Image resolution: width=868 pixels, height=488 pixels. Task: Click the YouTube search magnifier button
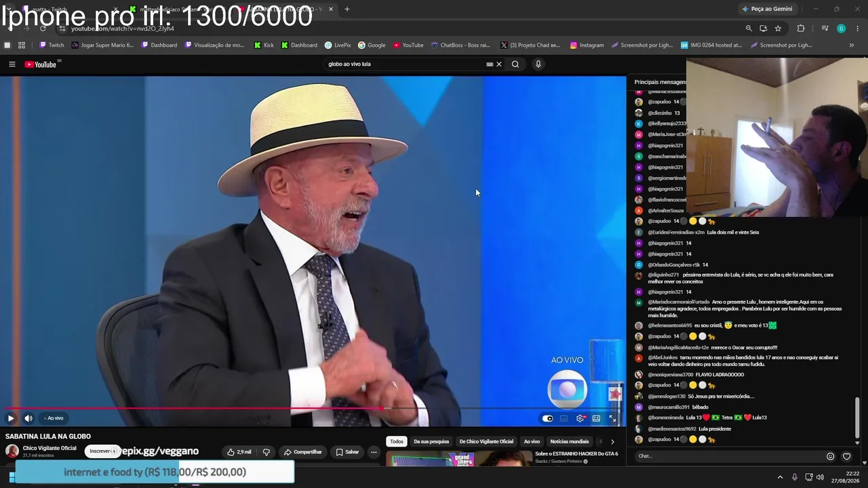point(515,64)
